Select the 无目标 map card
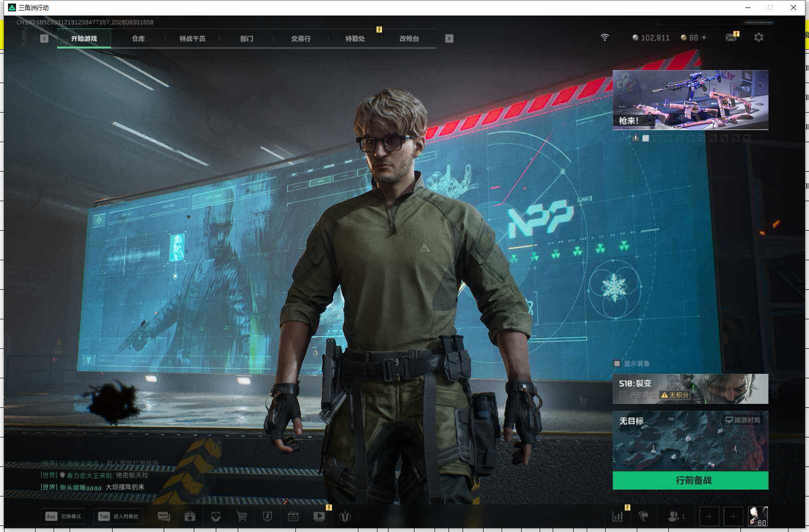809x532 pixels. (690, 441)
